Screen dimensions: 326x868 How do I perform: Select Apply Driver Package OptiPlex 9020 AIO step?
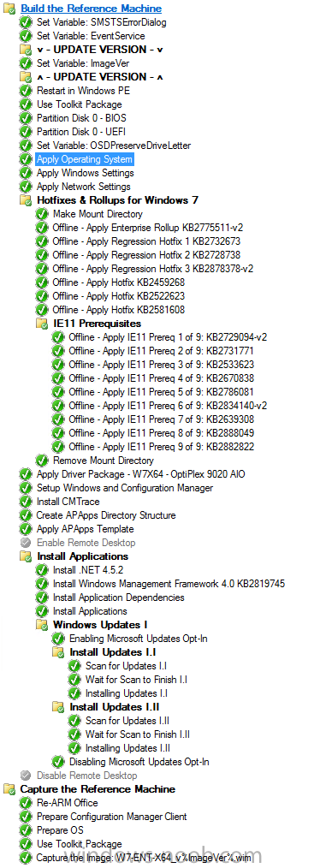pyautogui.click(x=140, y=474)
